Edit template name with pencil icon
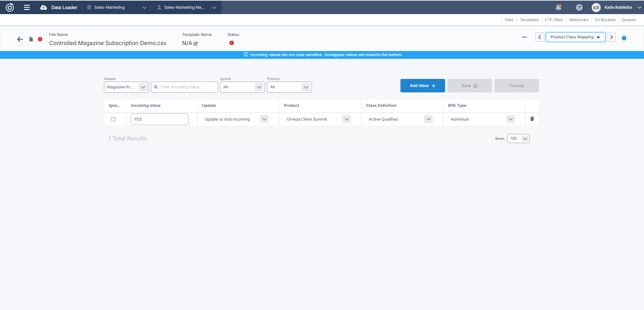Screen dimensions: 644x310 click(196, 44)
